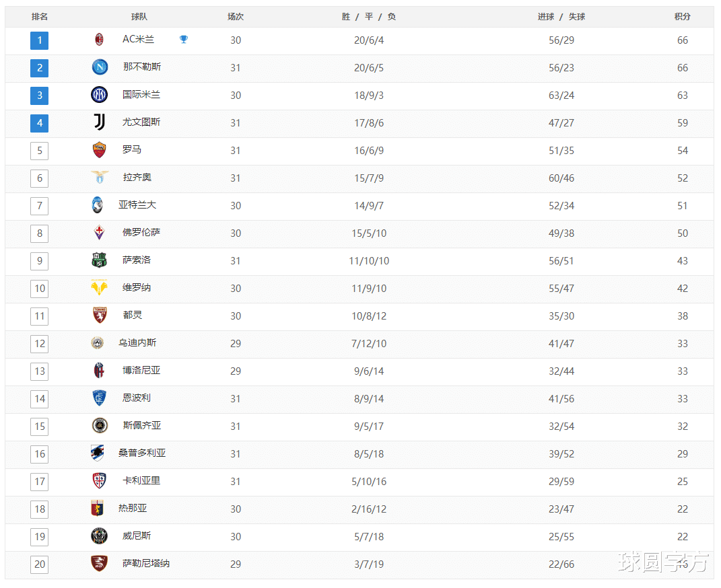Click the 拉齐奥 eagle logo

[100, 178]
